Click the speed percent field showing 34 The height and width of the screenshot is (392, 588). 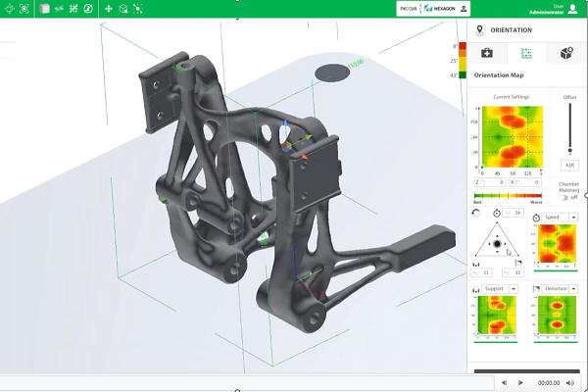pyautogui.click(x=513, y=213)
